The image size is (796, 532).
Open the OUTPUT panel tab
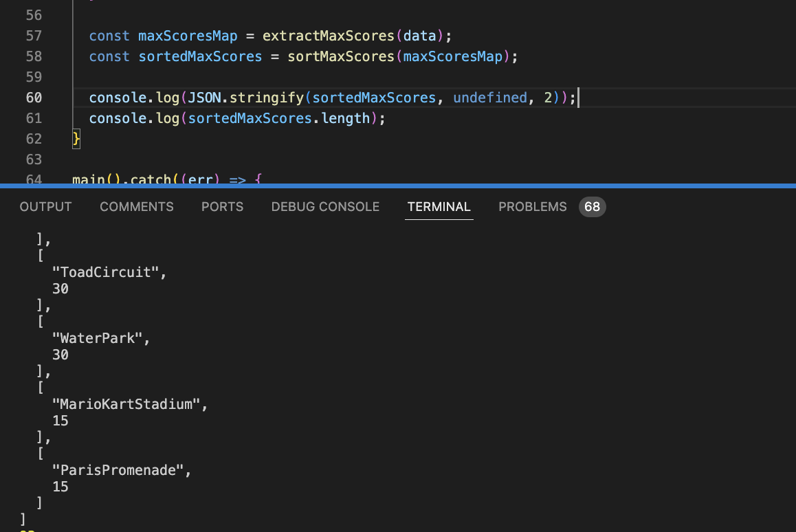[45, 207]
